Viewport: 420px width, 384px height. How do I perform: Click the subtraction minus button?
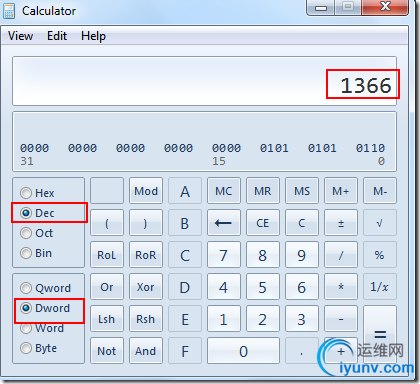341,319
